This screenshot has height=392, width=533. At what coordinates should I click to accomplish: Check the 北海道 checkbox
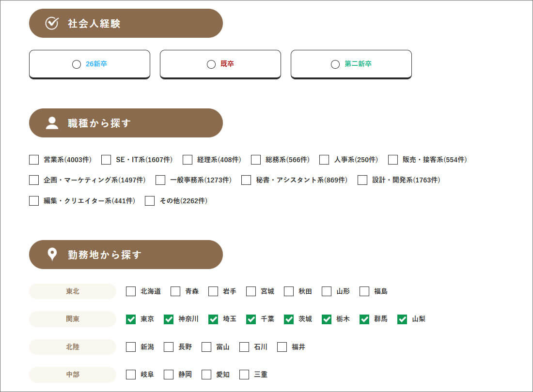(131, 291)
